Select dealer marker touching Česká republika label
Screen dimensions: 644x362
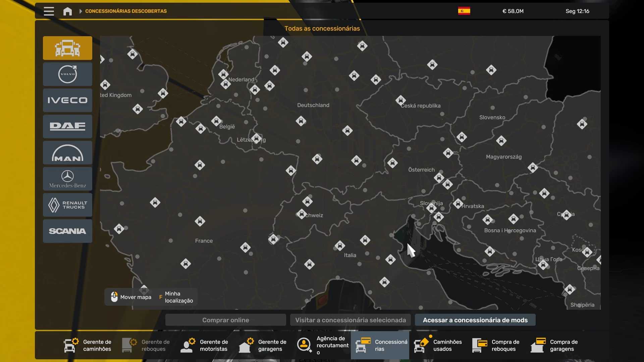[x=400, y=100]
